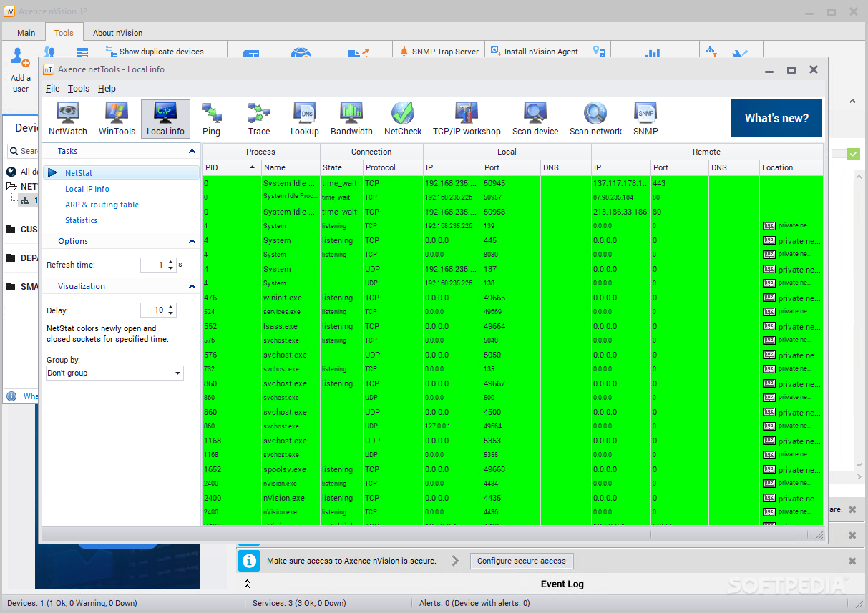Collapse the Visualization section
Image resolution: width=868 pixels, height=613 pixels.
[x=192, y=287]
